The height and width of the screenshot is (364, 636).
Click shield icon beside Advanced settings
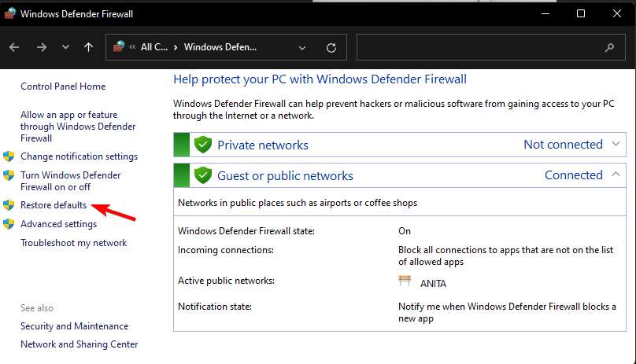[x=9, y=224]
